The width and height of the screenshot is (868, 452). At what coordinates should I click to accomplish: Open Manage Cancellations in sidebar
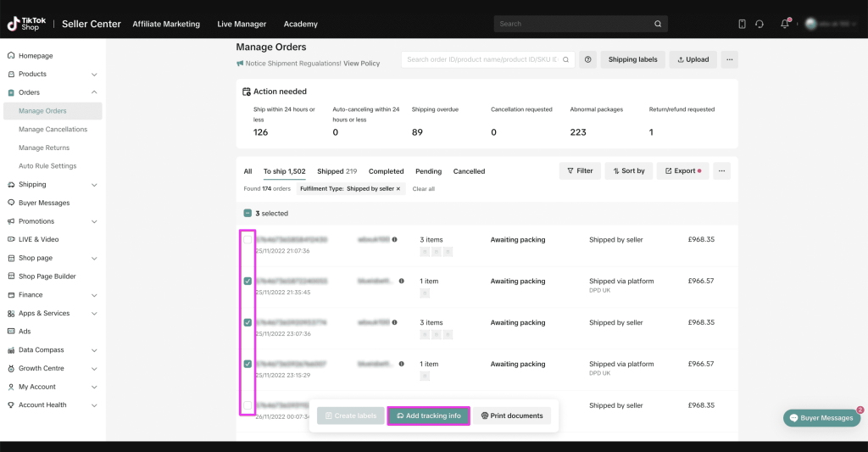click(53, 130)
